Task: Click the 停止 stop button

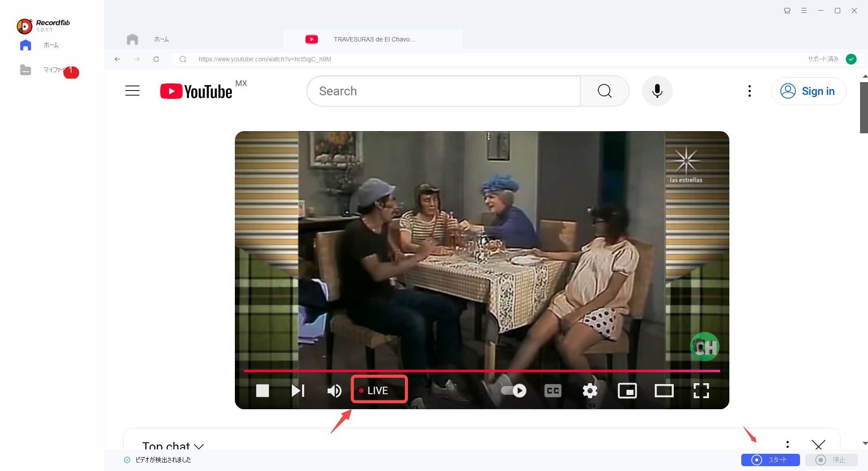Action: tap(831, 460)
